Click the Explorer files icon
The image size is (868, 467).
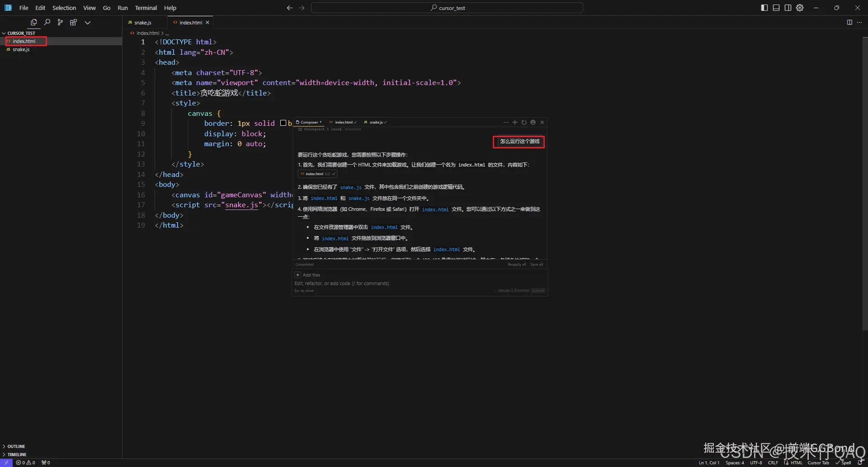pos(34,22)
